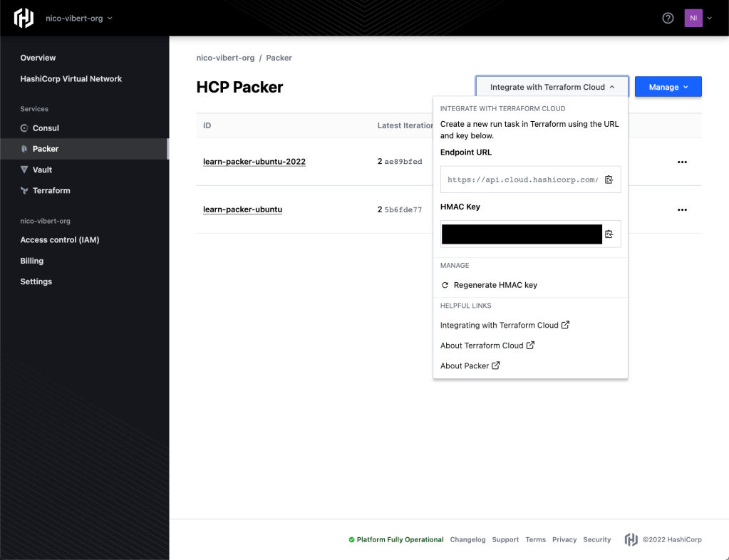Navigate to Access control (IAM)
The width and height of the screenshot is (729, 560).
(59, 240)
